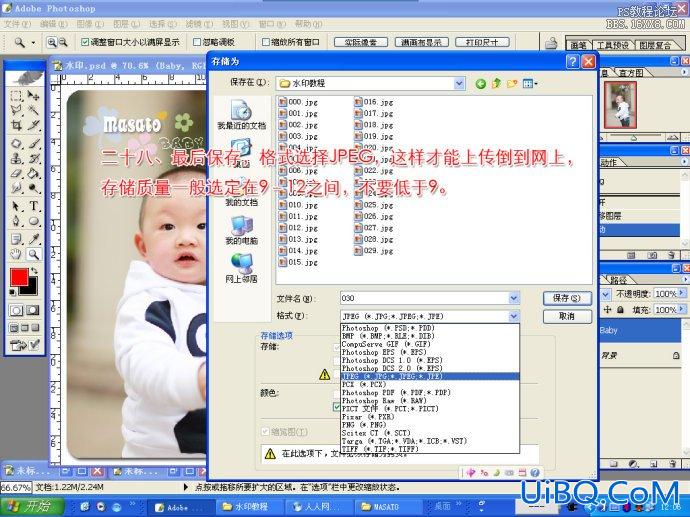This screenshot has height=517, width=690.
Task: Click the 打印尺寸 print size button
Action: point(482,42)
